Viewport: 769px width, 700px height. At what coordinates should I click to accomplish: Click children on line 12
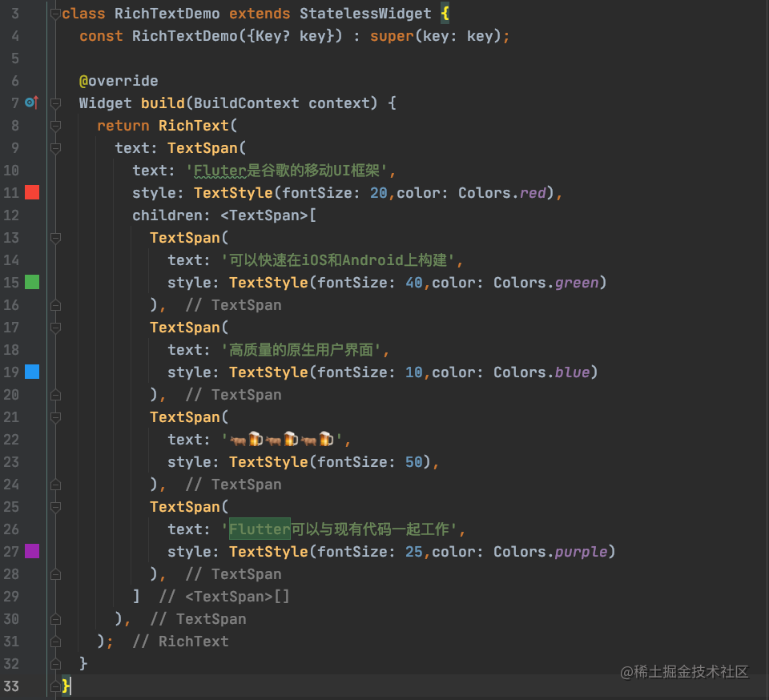[x=167, y=215]
